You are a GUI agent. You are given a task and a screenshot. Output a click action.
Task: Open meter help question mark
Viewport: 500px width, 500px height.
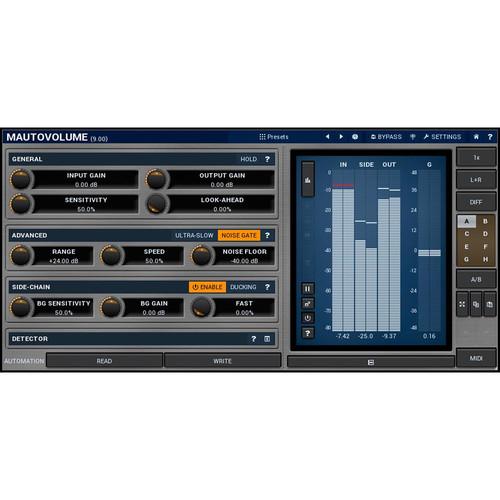tap(308, 333)
